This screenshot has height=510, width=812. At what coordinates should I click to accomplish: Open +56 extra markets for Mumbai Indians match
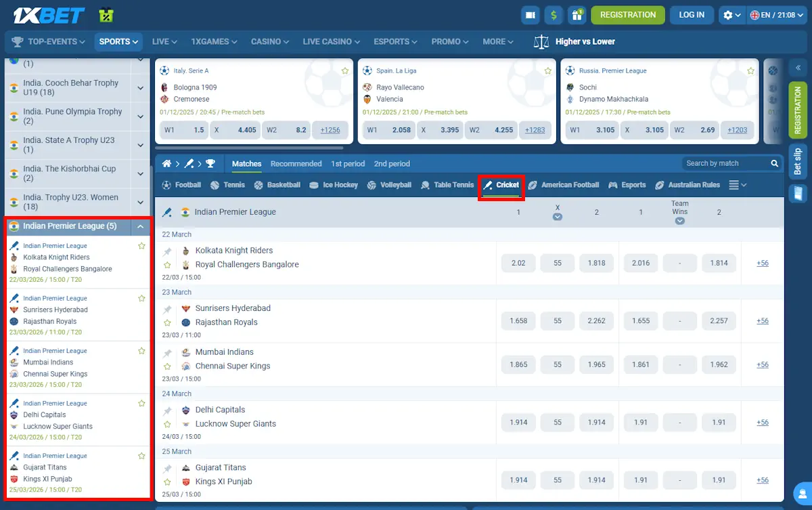click(x=762, y=364)
